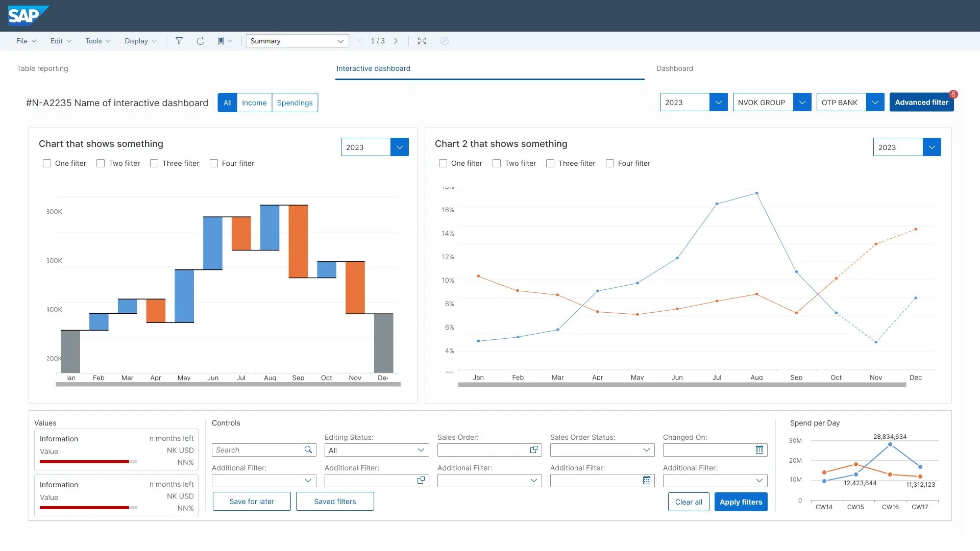The height and width of the screenshot is (551, 980).
Task: Expand the NVOK GROUP dropdown
Action: [x=802, y=103]
